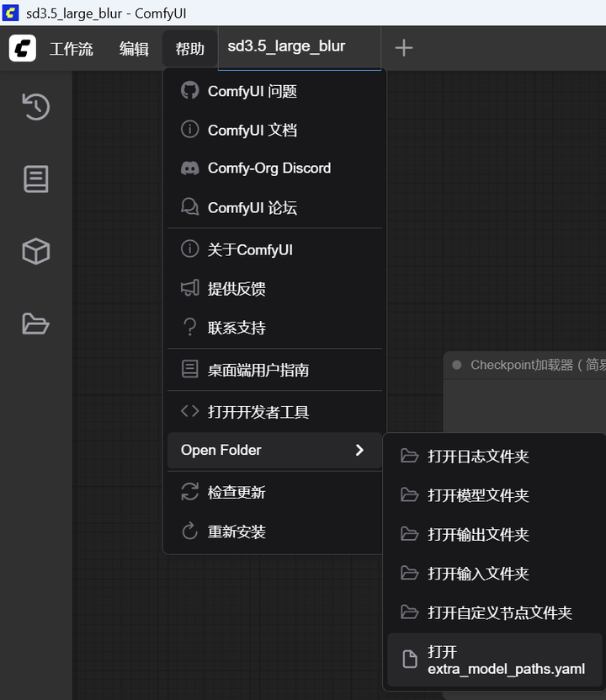Select ComfyUI 问题 menu entry
The height and width of the screenshot is (700, 606).
point(274,91)
